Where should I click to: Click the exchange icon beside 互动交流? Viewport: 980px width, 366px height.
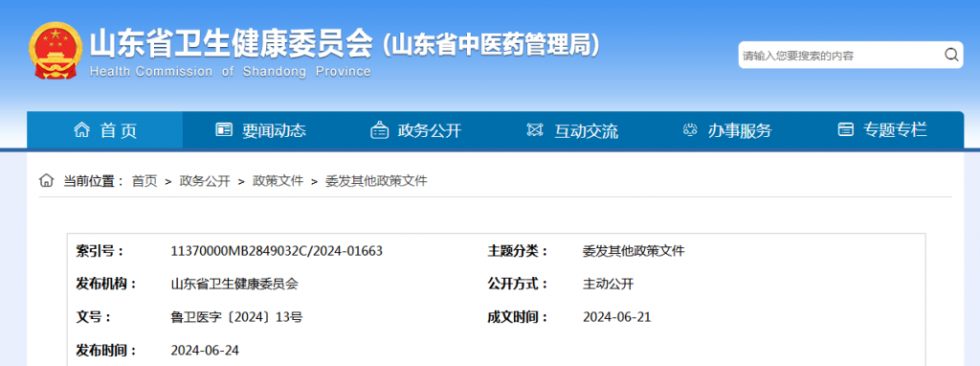tap(535, 130)
